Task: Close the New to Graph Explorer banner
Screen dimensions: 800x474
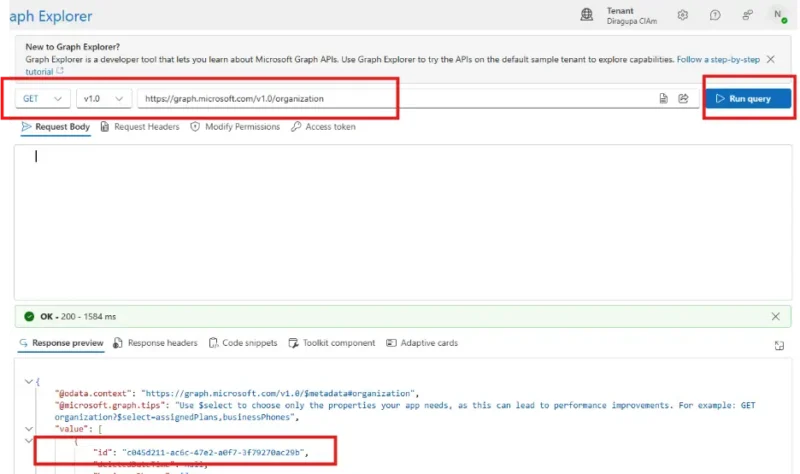Action: [770, 59]
